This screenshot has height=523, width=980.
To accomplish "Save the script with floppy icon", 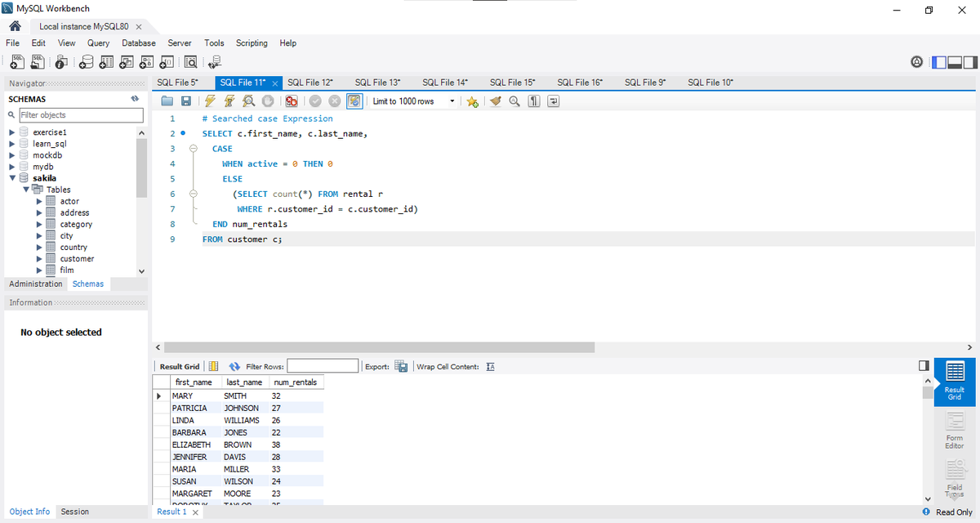I will pos(186,101).
